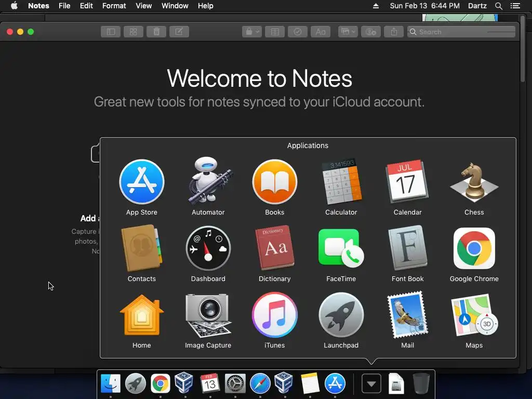Open the Apple menu
The image size is (532, 399).
click(x=14, y=6)
